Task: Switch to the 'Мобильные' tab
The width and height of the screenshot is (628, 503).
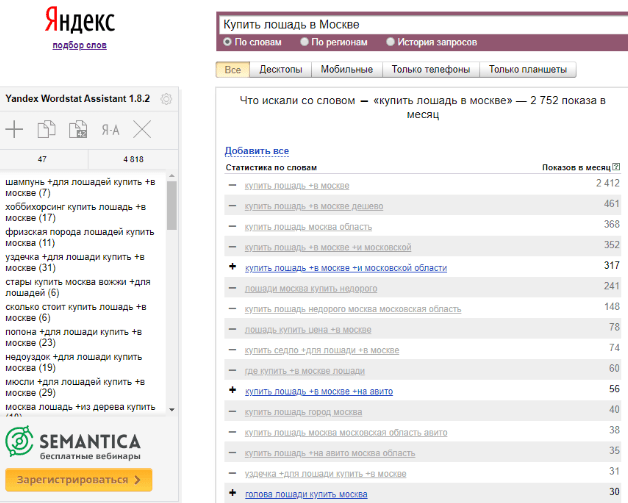Action: pyautogui.click(x=347, y=70)
